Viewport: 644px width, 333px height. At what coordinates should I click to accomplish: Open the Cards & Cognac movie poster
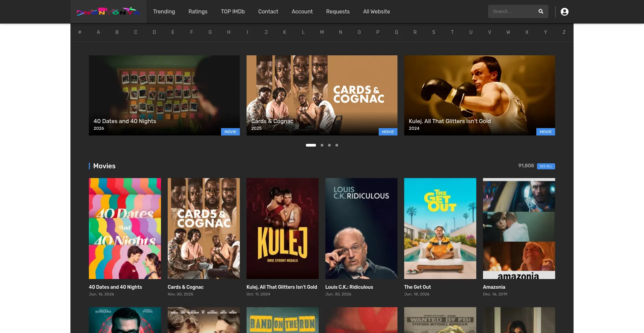click(204, 228)
